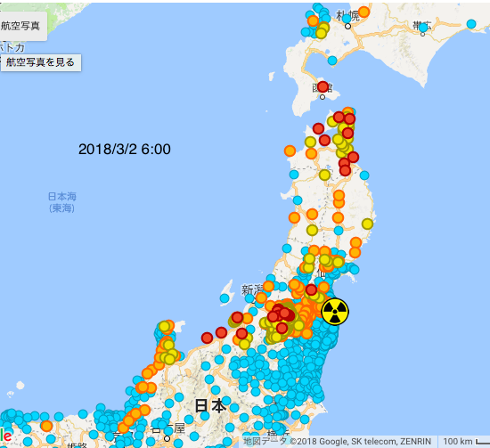The height and width of the screenshot is (448, 490).
Task: Click the radiation hazard symbol marker
Action: (x=335, y=312)
